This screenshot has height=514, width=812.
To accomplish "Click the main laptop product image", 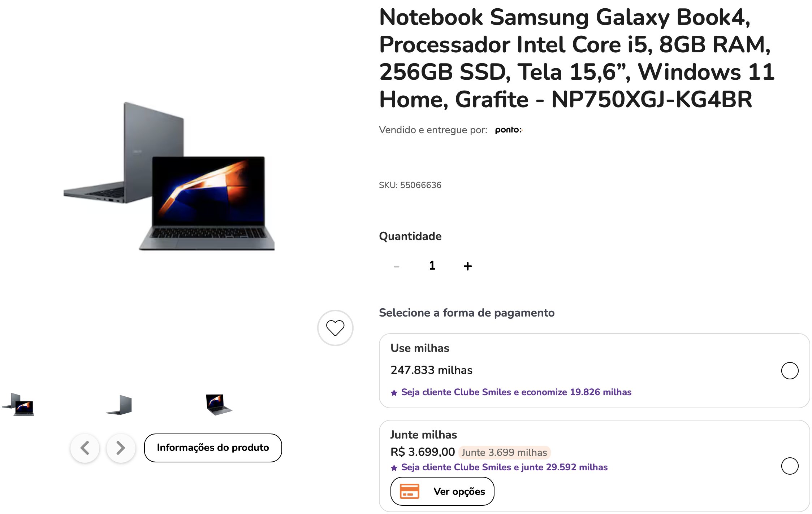I will [169, 177].
